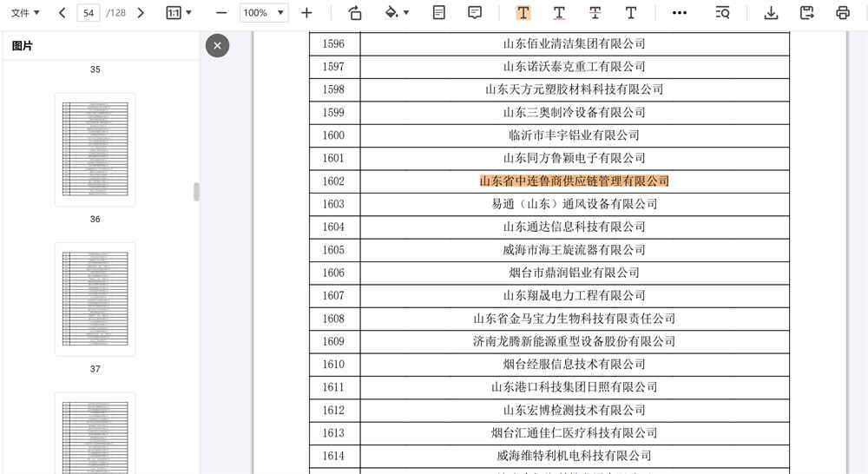Toggle the underline text tool
Viewport: 868px width, 474px height.
click(559, 13)
